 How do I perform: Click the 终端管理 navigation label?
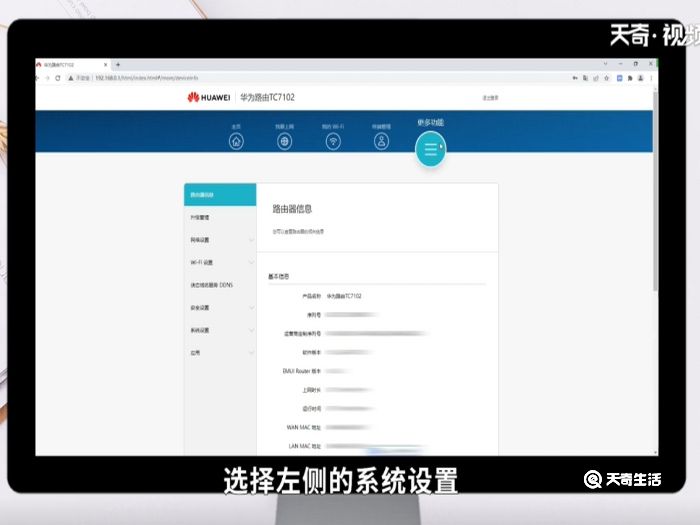coord(381,127)
